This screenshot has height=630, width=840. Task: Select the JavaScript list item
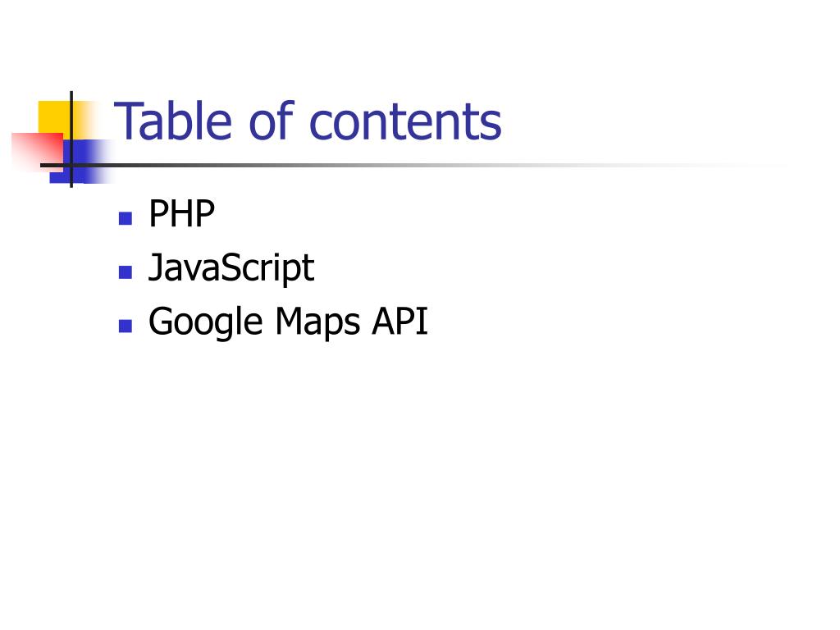coord(231,268)
